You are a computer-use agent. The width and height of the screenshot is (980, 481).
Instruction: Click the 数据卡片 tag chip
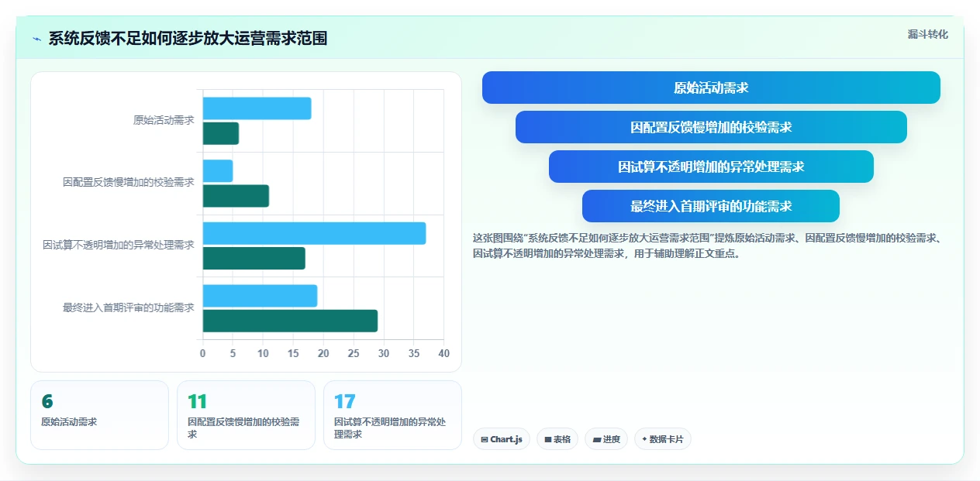663,439
